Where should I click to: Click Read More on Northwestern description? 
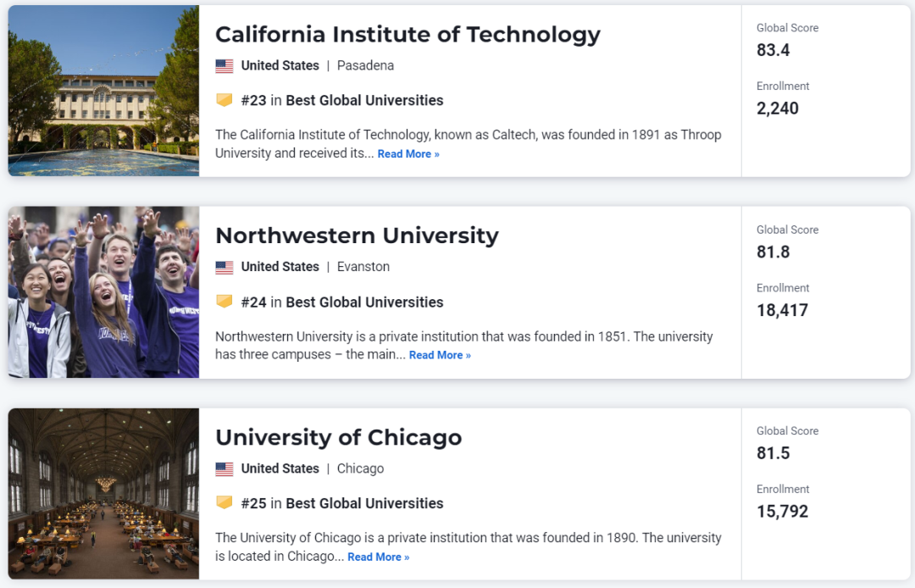click(x=440, y=355)
